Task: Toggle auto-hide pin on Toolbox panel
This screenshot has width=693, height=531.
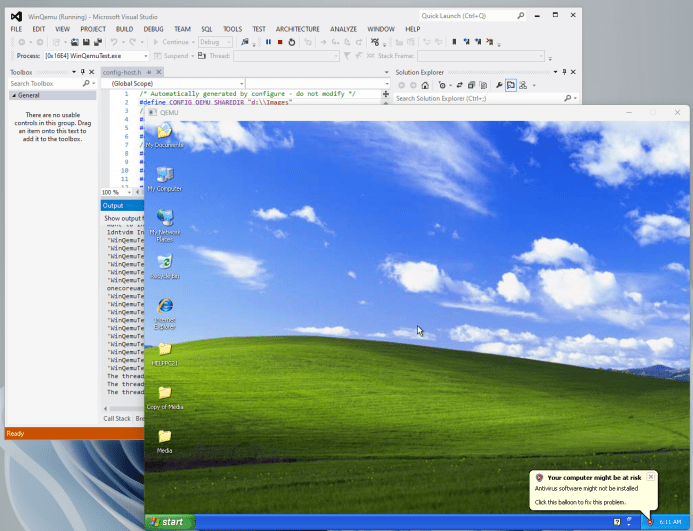Action: [82, 72]
